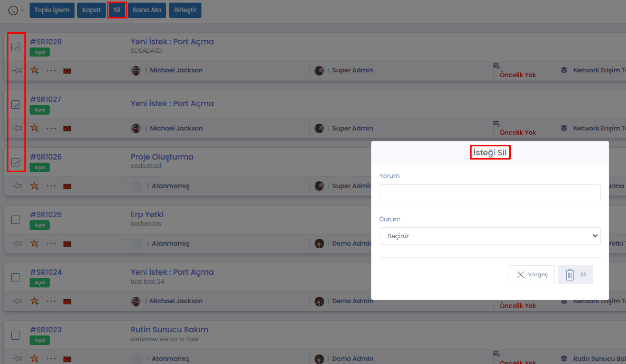Screen dimensions: 626x364
Task: Click the red mail icon on SR1025
Action: (67, 244)
